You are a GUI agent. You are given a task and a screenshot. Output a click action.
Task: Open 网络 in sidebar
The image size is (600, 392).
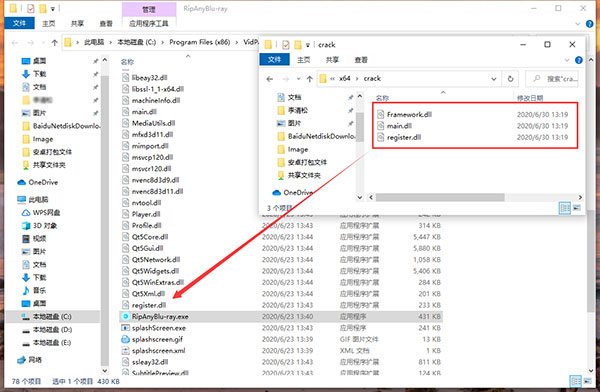click(30, 360)
